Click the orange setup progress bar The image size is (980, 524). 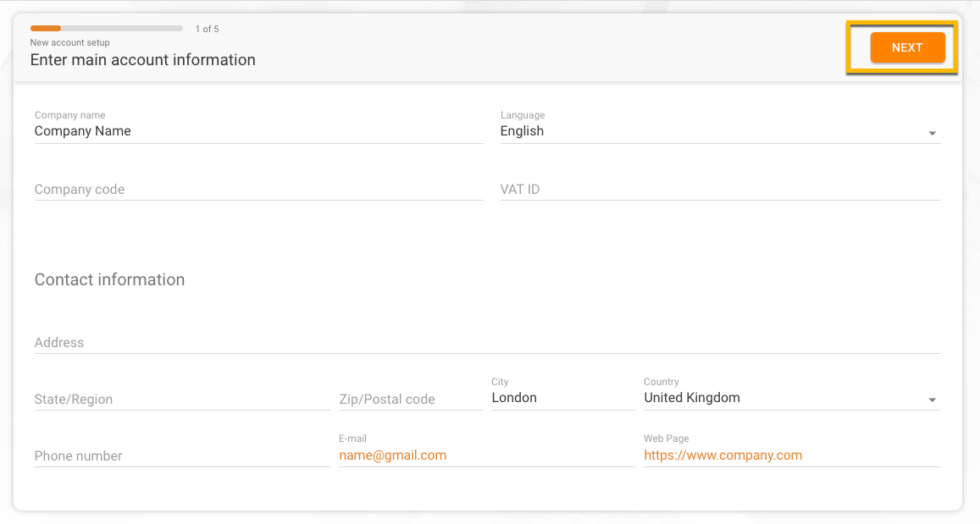(x=106, y=29)
